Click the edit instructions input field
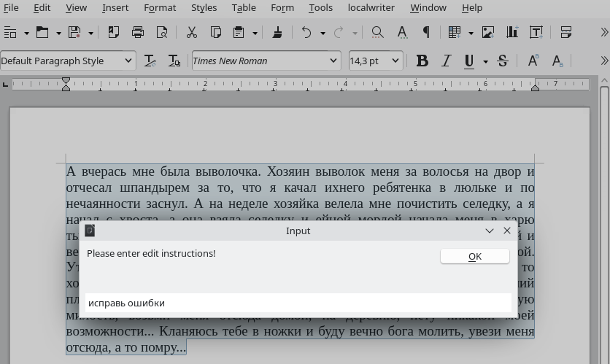The height and width of the screenshot is (364, 610). (298, 303)
